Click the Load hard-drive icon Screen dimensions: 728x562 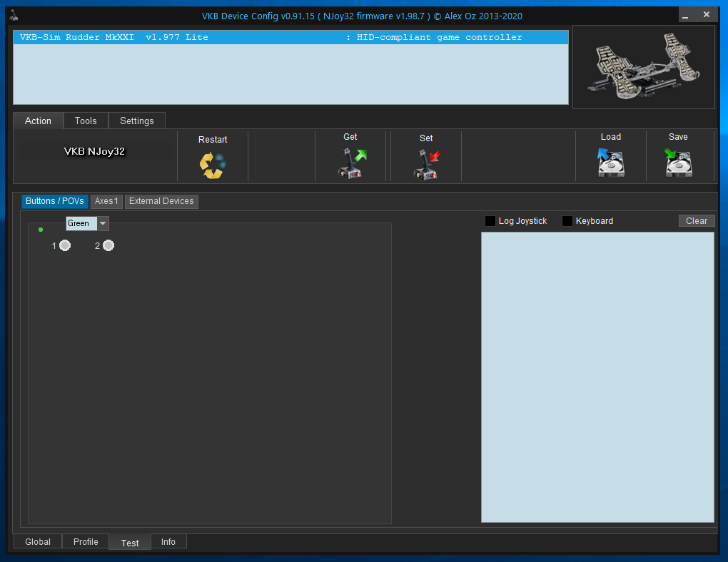tap(610, 162)
